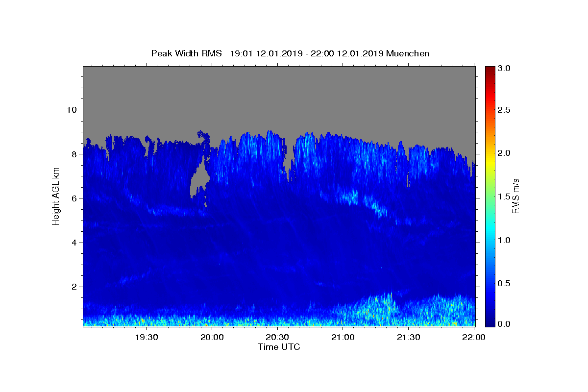Click the 'Time UTC' axis title

click(279, 347)
